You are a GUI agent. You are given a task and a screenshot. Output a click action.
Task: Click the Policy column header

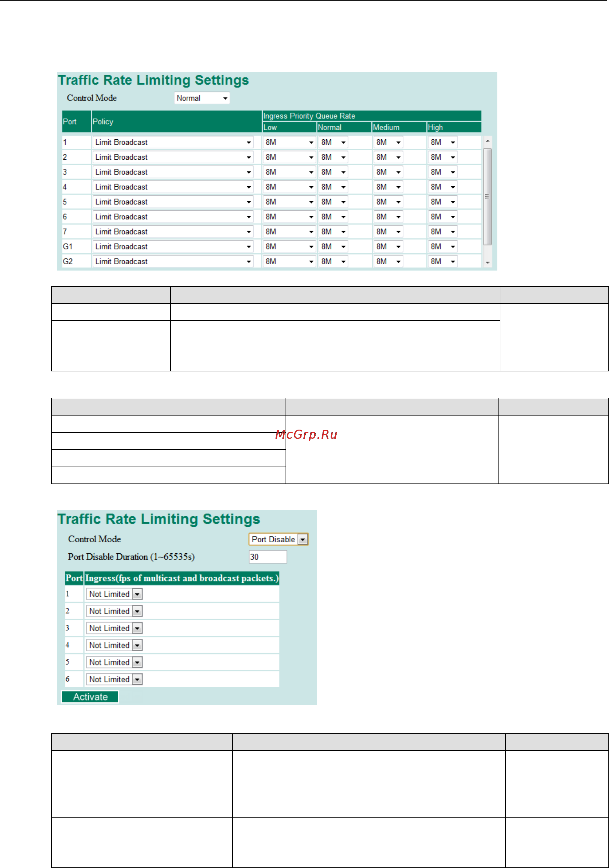point(177,122)
